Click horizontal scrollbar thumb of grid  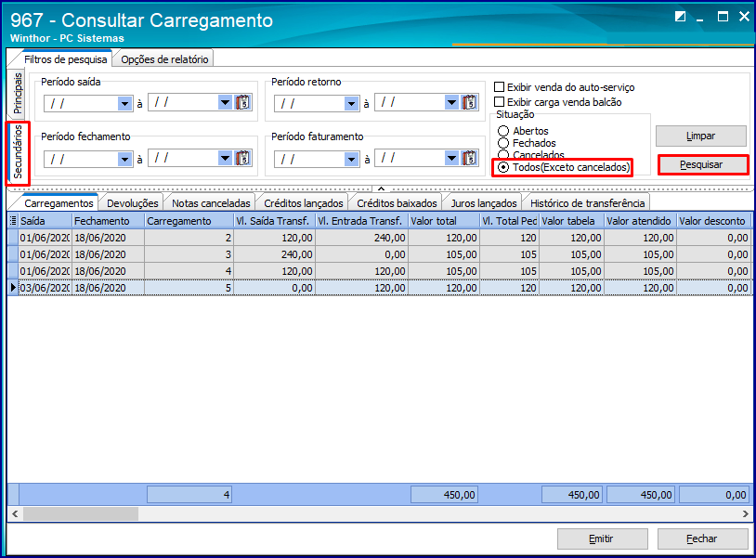tap(81, 513)
